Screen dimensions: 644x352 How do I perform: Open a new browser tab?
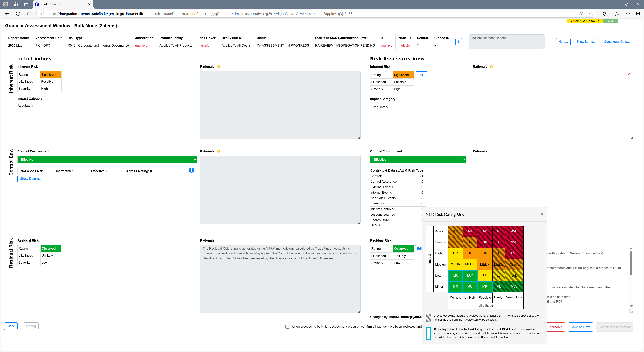pyautogui.click(x=99, y=4)
